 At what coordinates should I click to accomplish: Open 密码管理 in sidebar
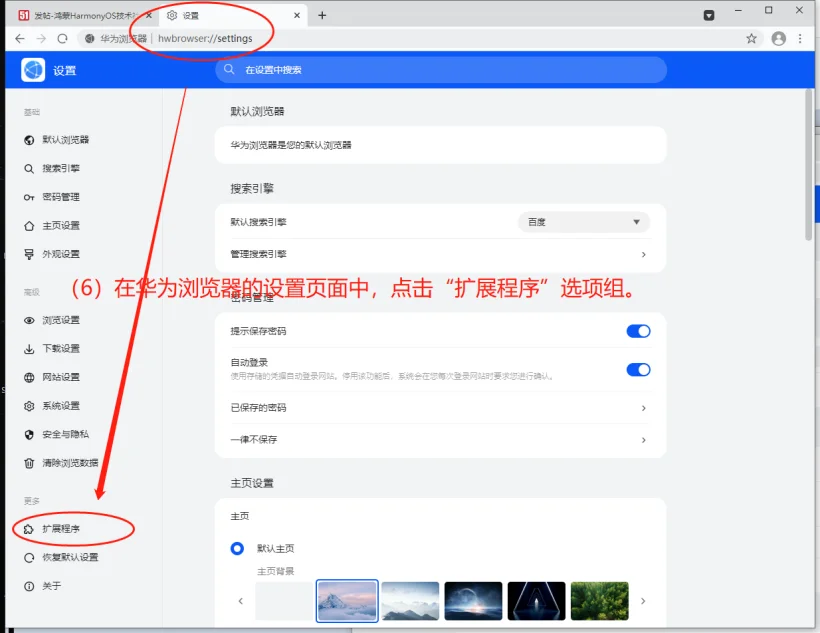click(52, 197)
